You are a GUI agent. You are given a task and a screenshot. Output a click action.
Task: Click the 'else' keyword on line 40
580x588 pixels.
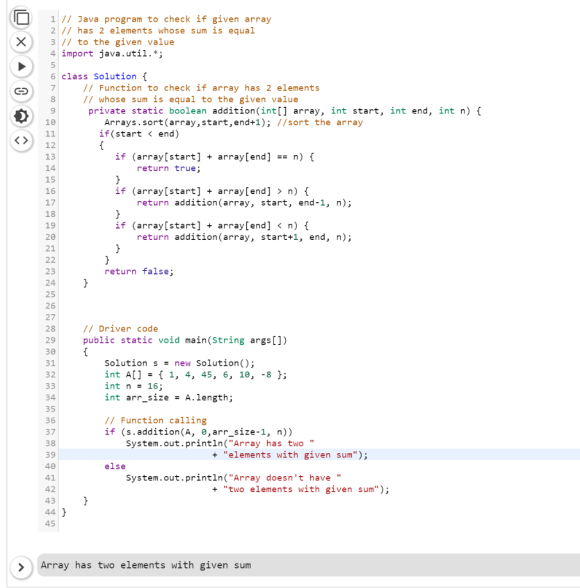coord(115,466)
